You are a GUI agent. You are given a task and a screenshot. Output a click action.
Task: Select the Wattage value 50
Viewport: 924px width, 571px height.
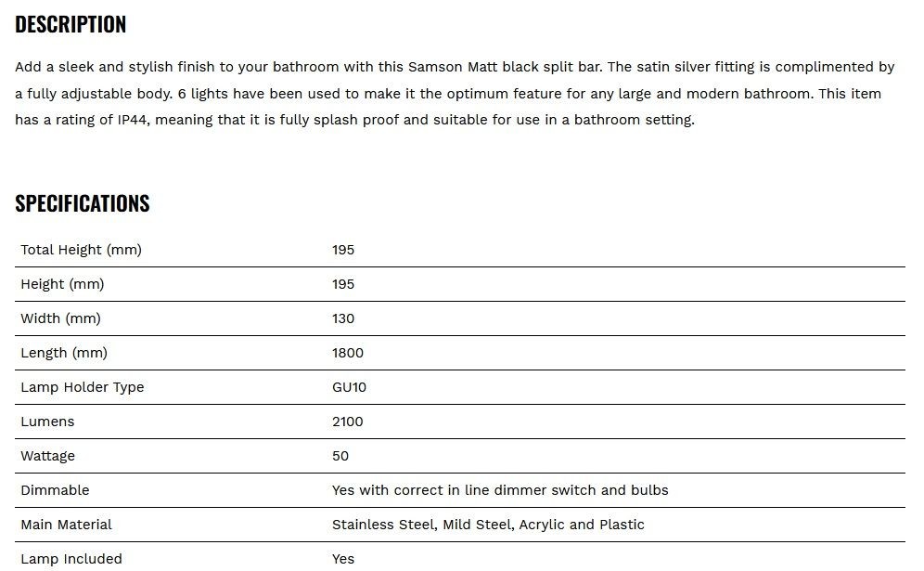click(340, 456)
